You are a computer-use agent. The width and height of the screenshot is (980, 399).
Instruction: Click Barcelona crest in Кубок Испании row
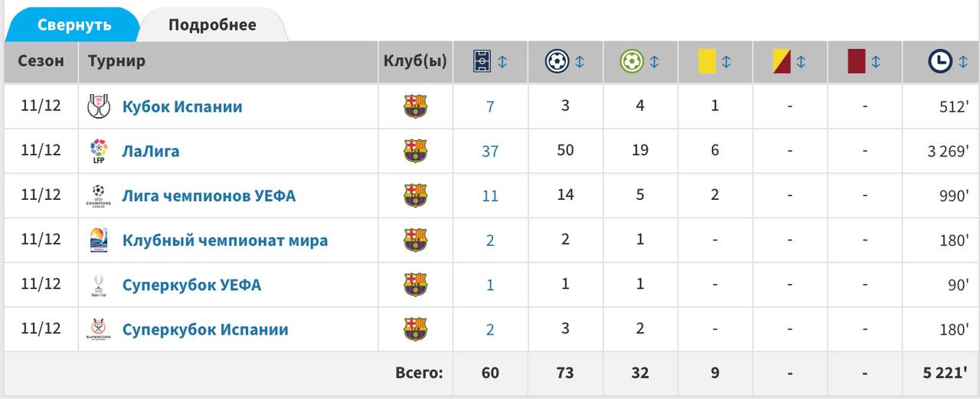pos(415,106)
